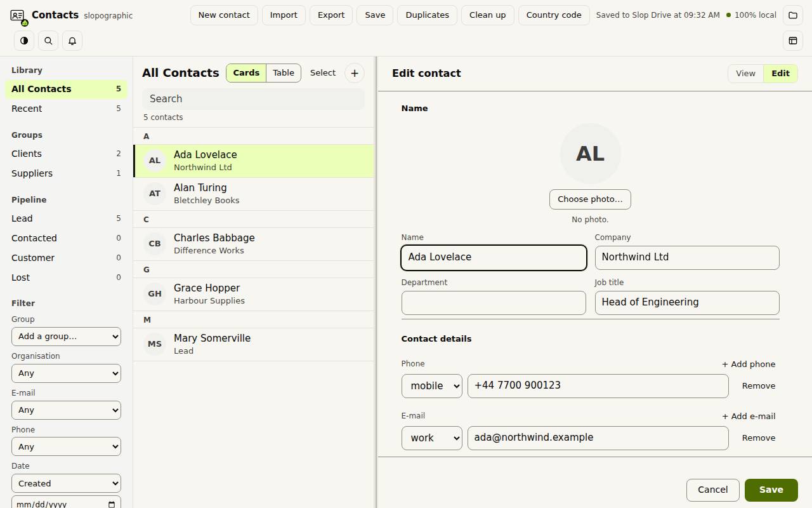Cancel editing the contact
Viewport: 812px width, 508px height.
pyautogui.click(x=713, y=490)
